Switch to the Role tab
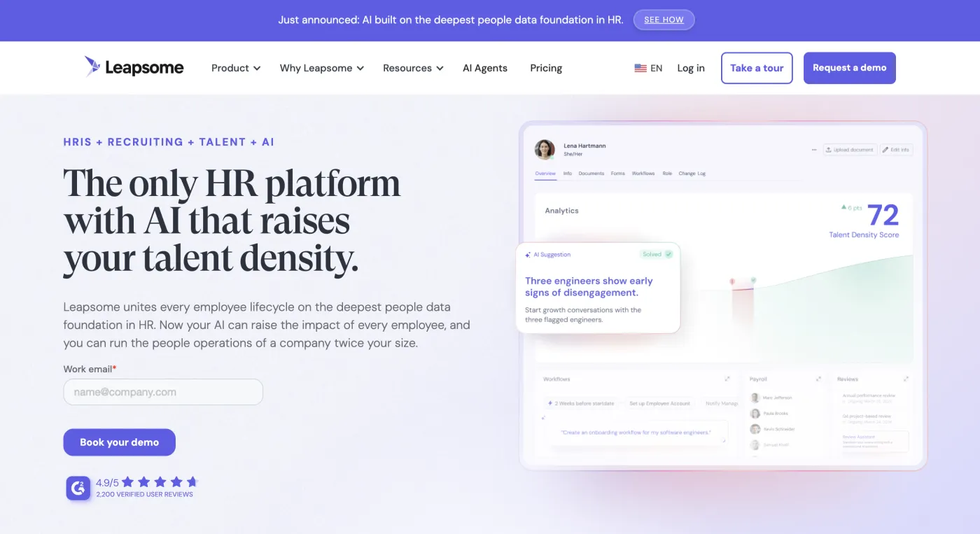 667,173
